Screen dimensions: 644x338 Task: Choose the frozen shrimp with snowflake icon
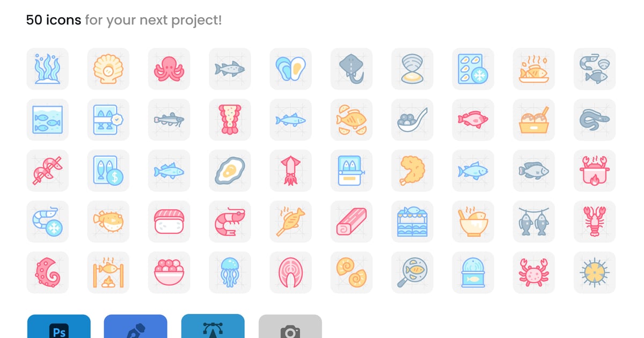[48, 222]
